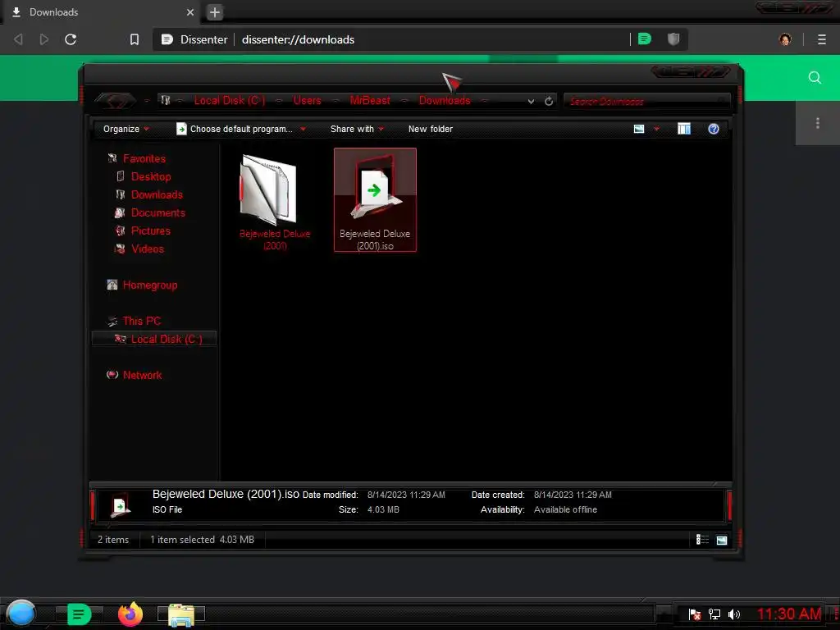Open the browser profile avatar
Viewport: 840px width, 630px height.
click(785, 39)
